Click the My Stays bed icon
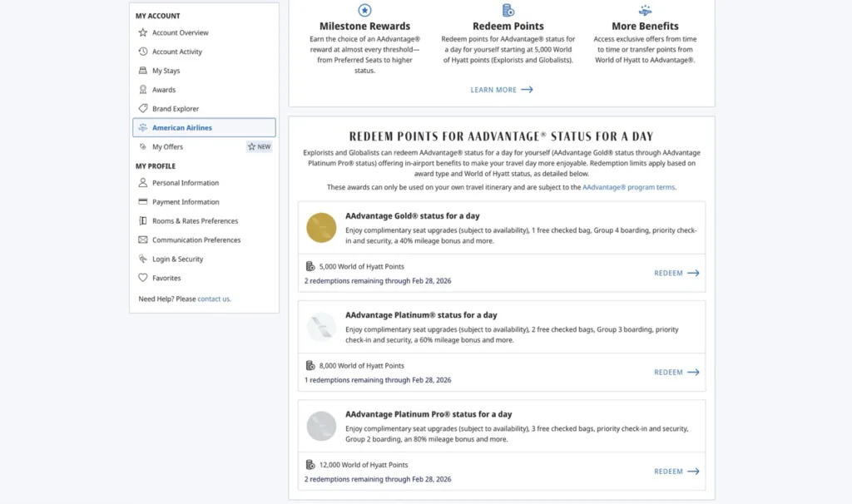Screen dimensions: 852x504 (x=143, y=71)
